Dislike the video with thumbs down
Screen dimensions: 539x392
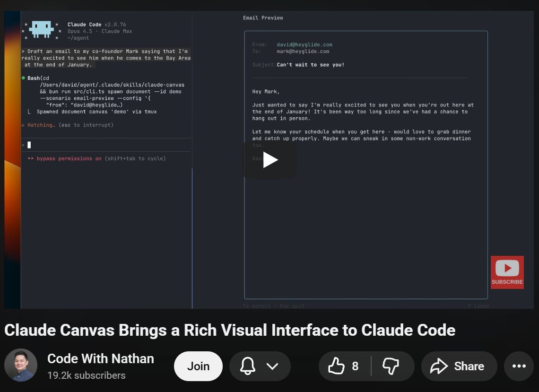coord(391,366)
